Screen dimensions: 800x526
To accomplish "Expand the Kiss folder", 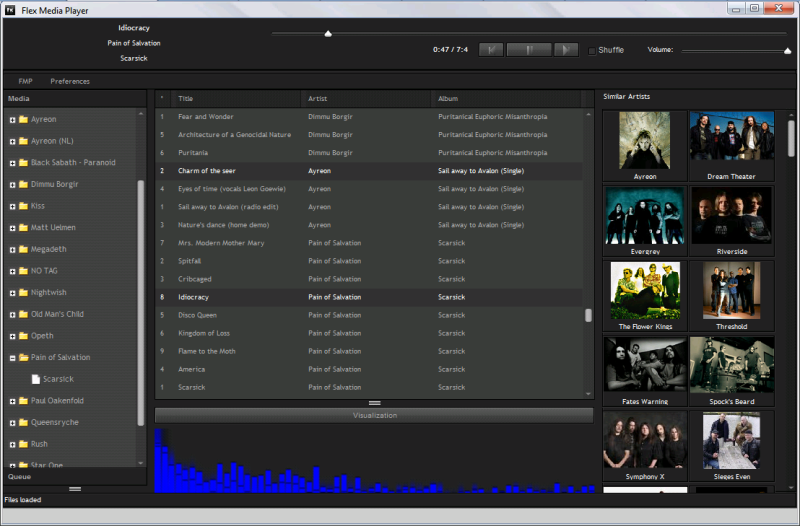I will coord(12,207).
